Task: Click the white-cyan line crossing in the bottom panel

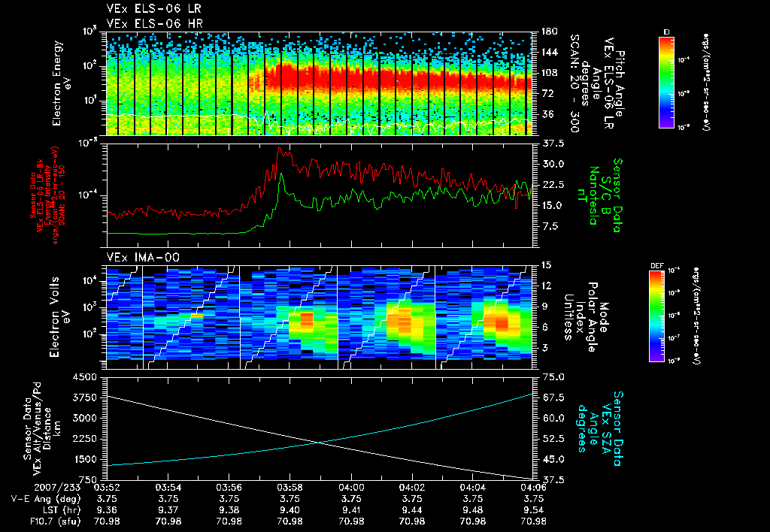Action: (x=319, y=443)
